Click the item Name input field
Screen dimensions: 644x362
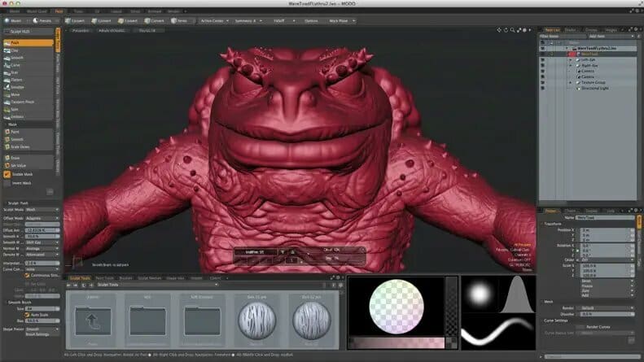tap(605, 218)
